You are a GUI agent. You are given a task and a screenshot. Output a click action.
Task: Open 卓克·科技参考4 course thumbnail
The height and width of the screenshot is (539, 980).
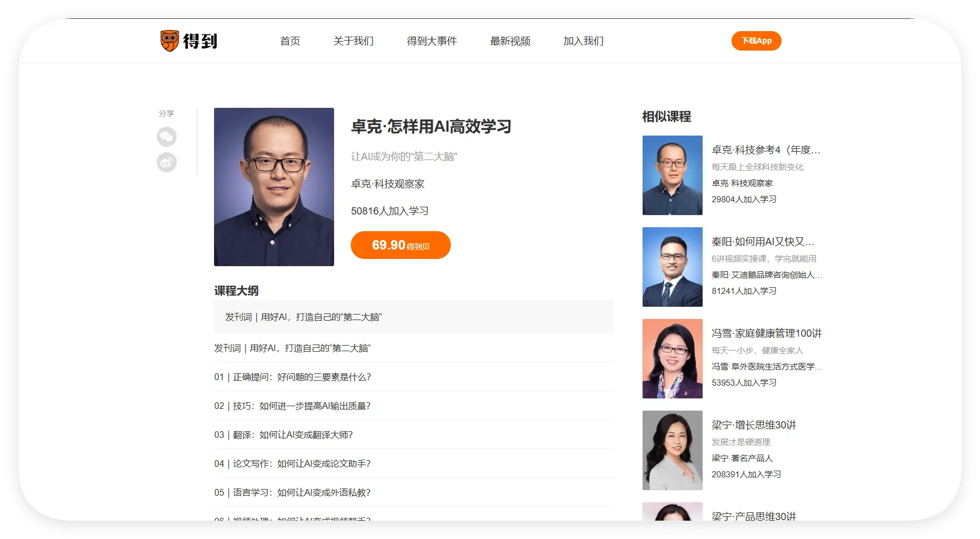tap(673, 175)
